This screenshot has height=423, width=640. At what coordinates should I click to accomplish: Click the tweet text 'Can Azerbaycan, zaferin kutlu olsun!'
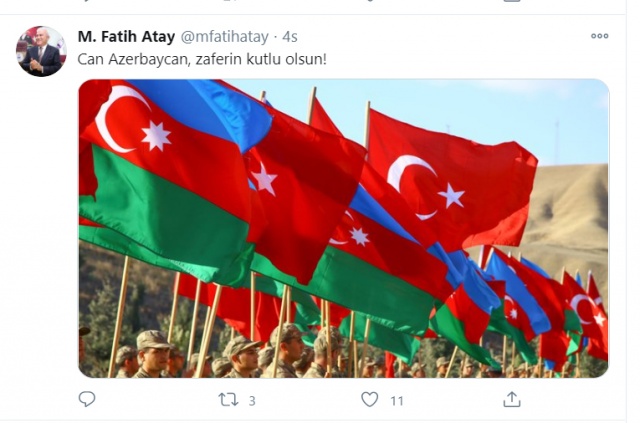click(202, 59)
